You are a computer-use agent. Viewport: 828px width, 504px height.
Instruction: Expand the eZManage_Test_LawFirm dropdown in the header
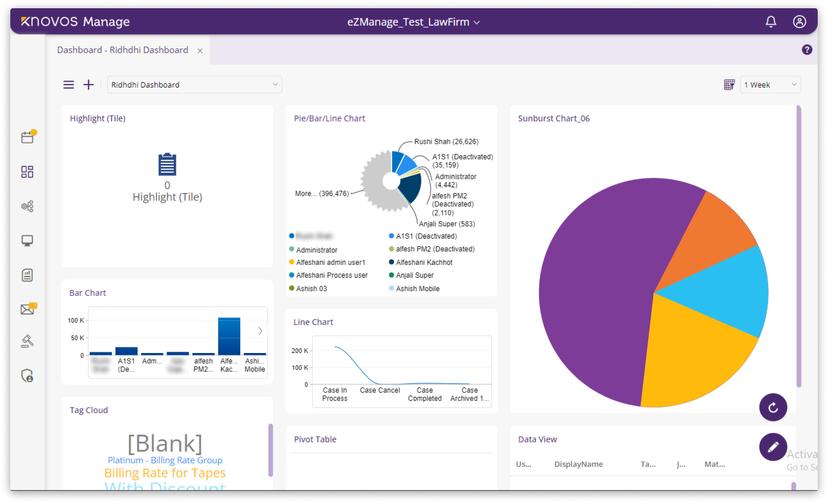point(476,22)
